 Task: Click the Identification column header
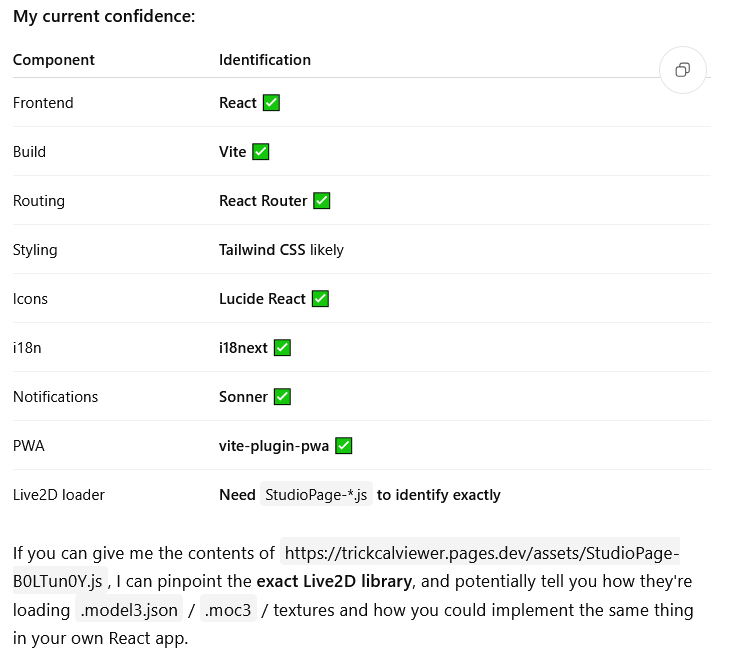click(265, 60)
